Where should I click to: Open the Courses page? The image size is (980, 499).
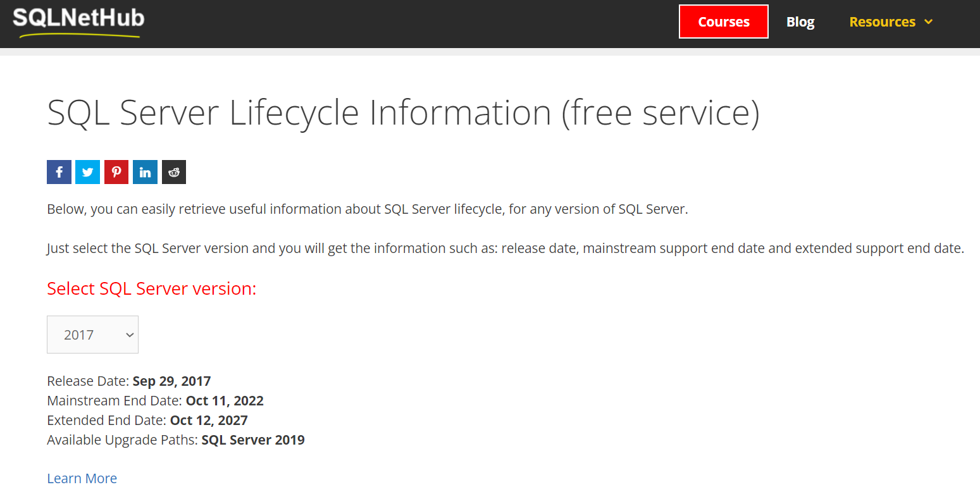(x=724, y=22)
